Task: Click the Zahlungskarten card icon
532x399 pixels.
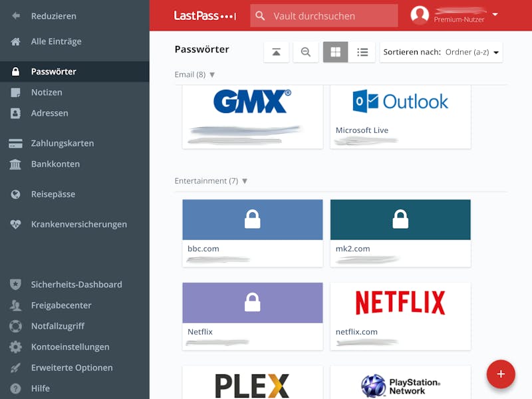Action: pyautogui.click(x=15, y=143)
